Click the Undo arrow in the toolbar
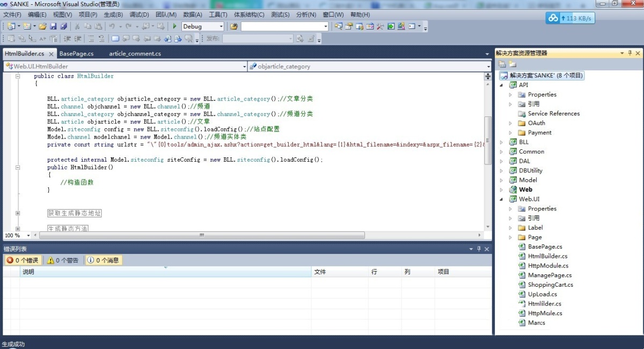The height and width of the screenshot is (349, 644). coord(112,26)
